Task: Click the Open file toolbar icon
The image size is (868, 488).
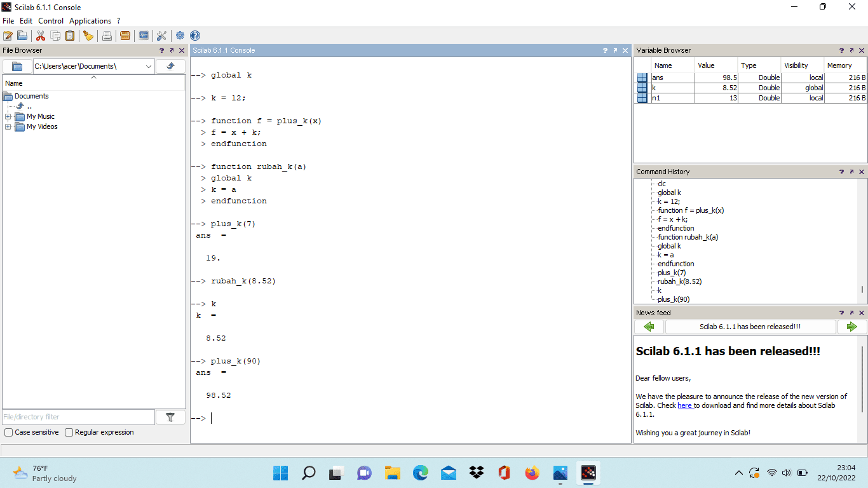Action: (x=22, y=36)
